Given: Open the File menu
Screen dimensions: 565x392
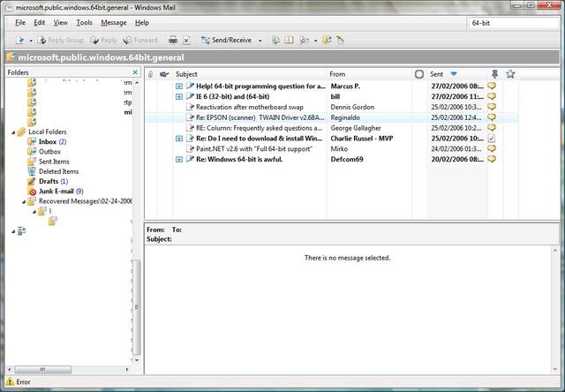Looking at the screenshot, I should pos(20,23).
